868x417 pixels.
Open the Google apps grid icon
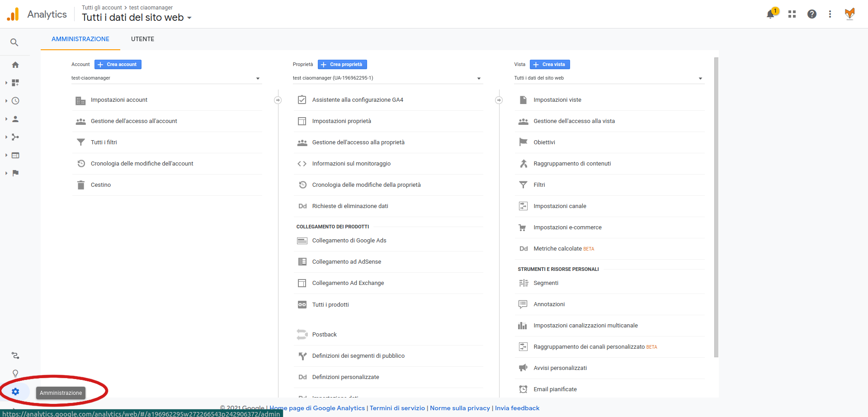point(792,14)
